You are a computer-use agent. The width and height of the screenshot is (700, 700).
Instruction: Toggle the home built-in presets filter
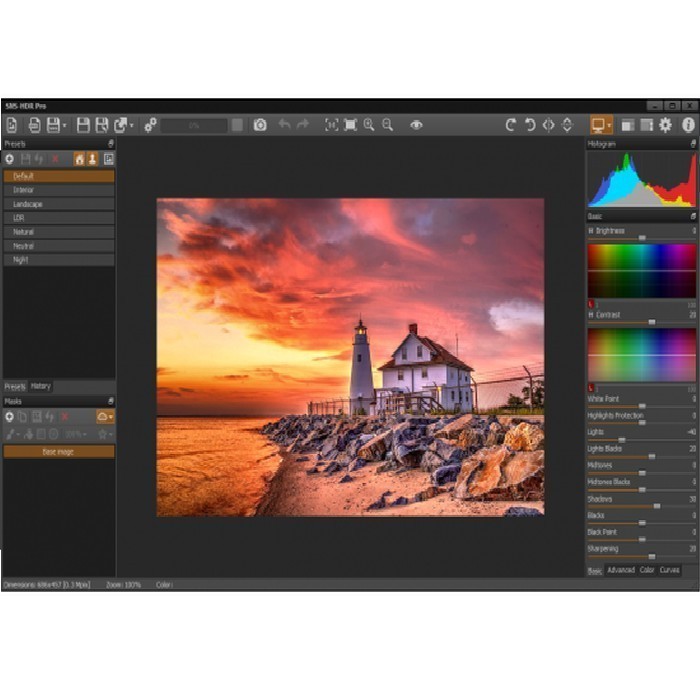[79, 159]
